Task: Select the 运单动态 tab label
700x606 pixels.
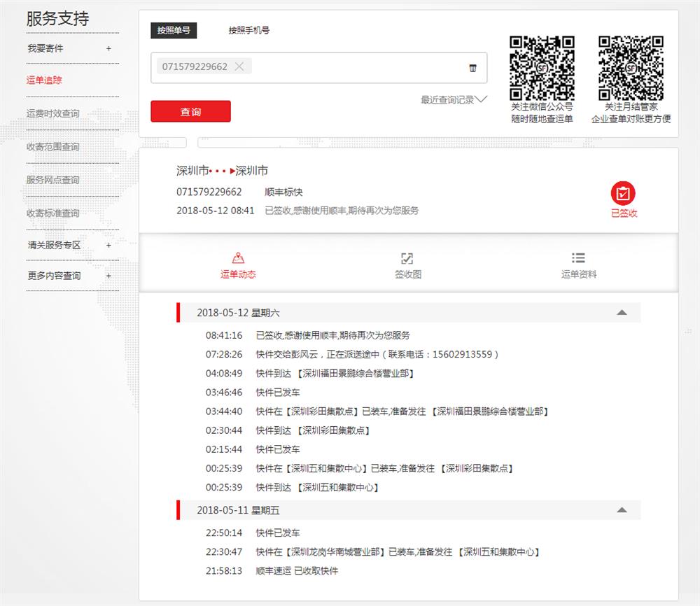Action: 238,274
